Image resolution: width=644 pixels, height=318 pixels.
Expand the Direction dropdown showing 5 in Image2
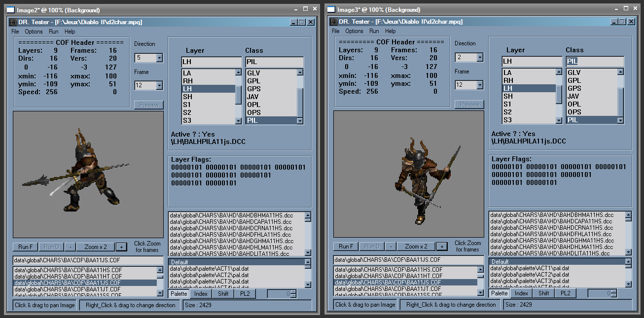(159, 58)
